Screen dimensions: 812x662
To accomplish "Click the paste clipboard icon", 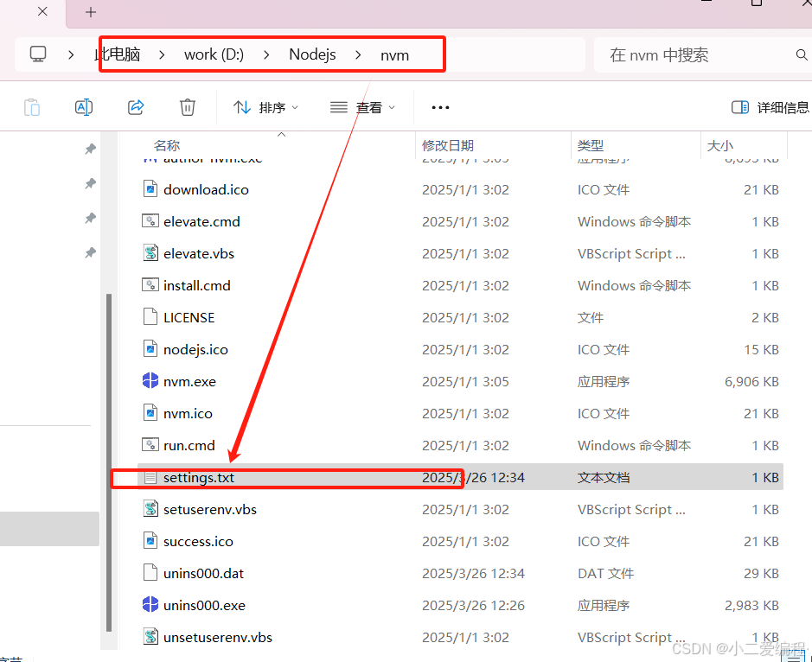I will click(32, 107).
